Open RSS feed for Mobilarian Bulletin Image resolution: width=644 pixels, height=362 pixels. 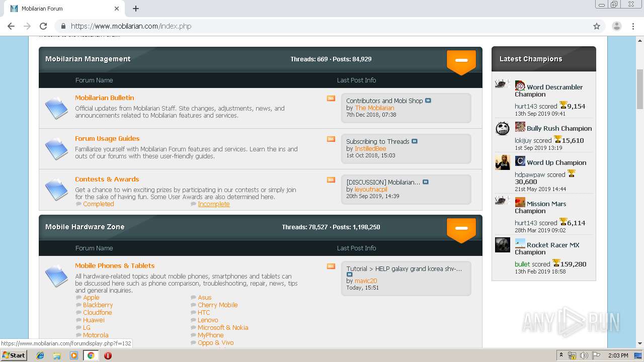(x=331, y=99)
